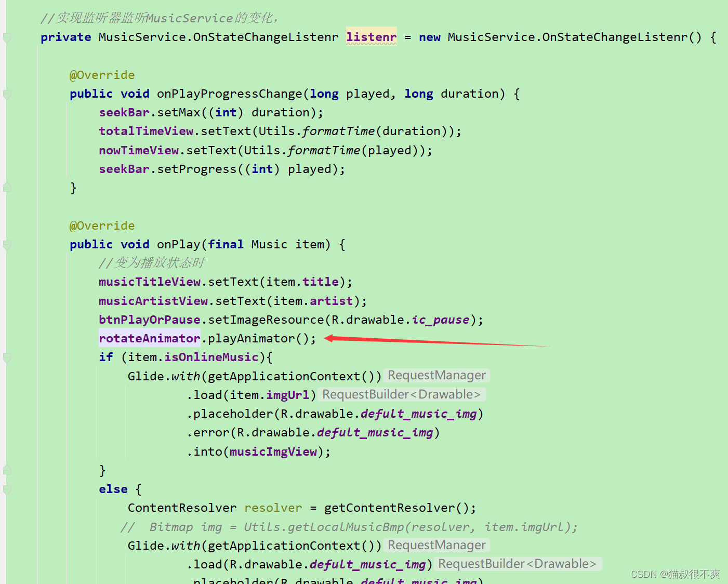Click the musicArtistView field
The width and height of the screenshot is (728, 584).
pos(153,301)
